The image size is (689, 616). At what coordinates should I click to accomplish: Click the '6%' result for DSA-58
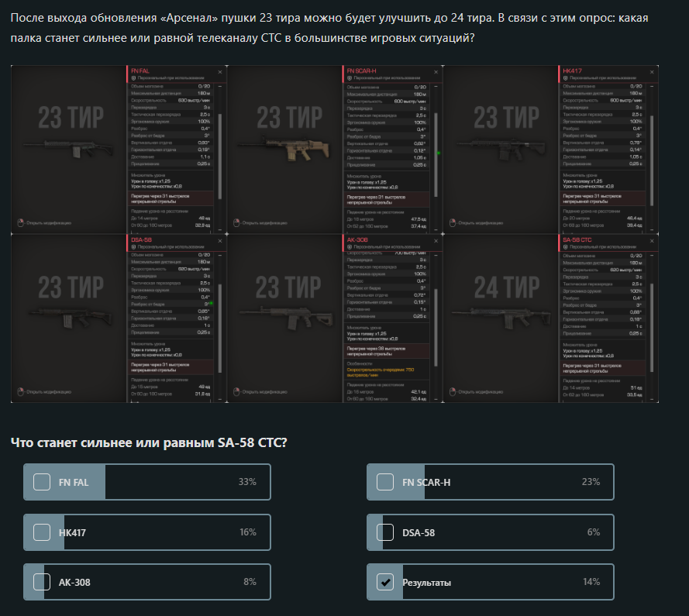coord(594,532)
